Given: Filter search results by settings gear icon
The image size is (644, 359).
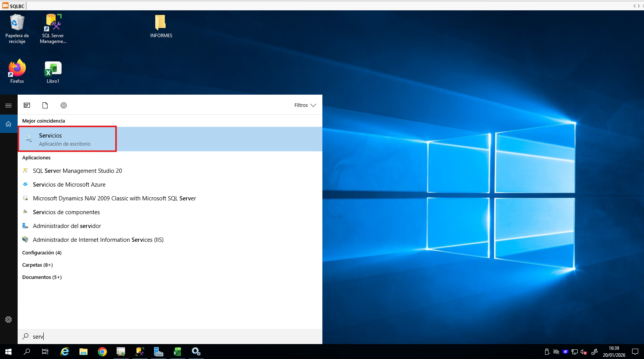Looking at the screenshot, I should pos(64,105).
